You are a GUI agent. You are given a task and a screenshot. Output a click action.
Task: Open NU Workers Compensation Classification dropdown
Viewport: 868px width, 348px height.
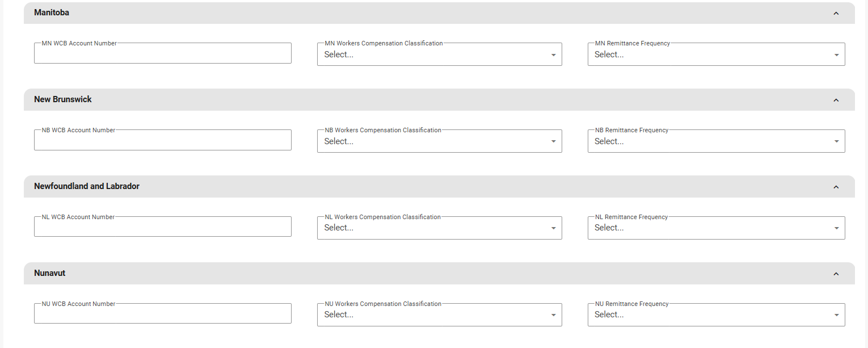tap(439, 315)
